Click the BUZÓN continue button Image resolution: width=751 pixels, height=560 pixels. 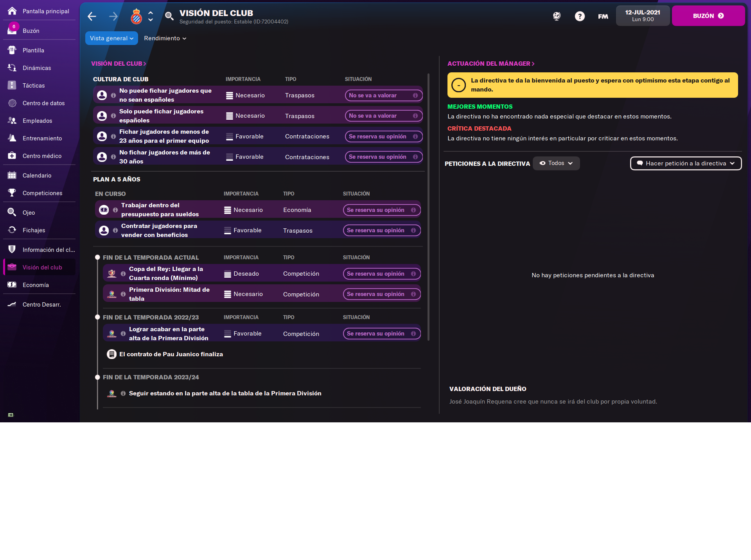708,16
